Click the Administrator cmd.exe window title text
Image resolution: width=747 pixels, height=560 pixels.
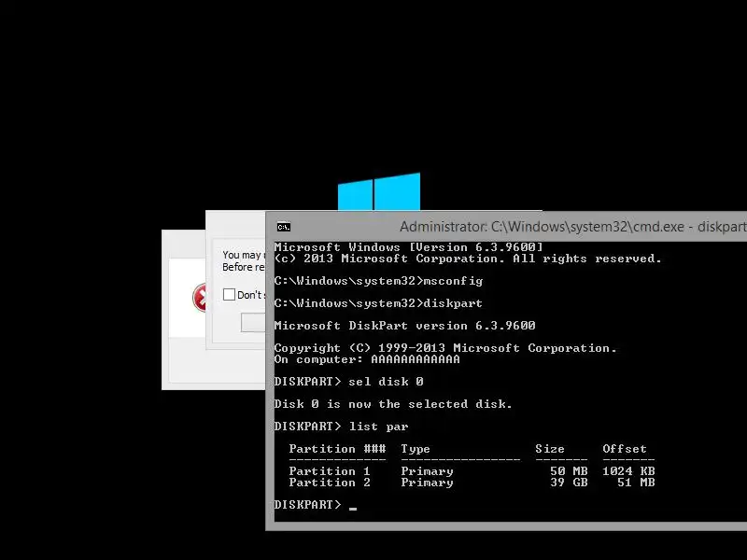coord(572,227)
